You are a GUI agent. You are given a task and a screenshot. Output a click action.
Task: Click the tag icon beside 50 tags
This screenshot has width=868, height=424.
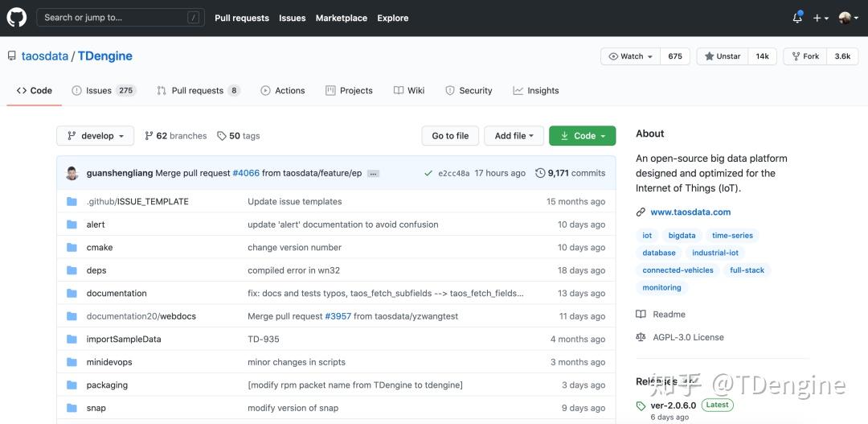click(222, 136)
